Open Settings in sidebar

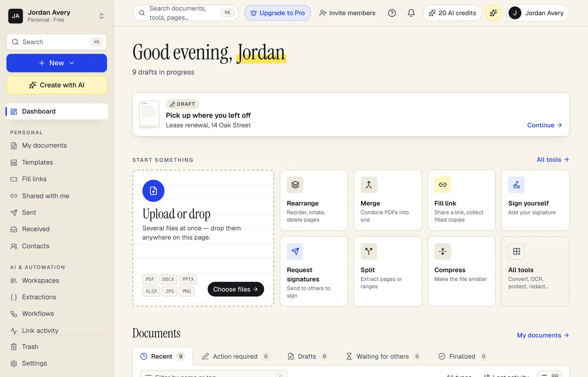[57, 363]
